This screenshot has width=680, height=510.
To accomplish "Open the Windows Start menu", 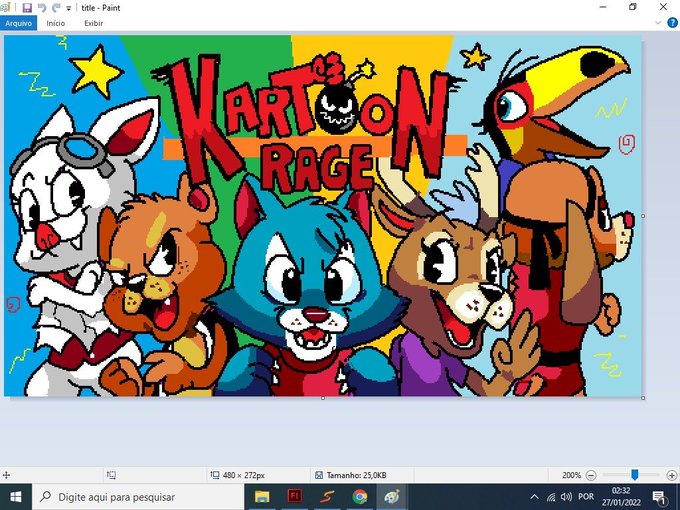I will pyautogui.click(x=16, y=497).
